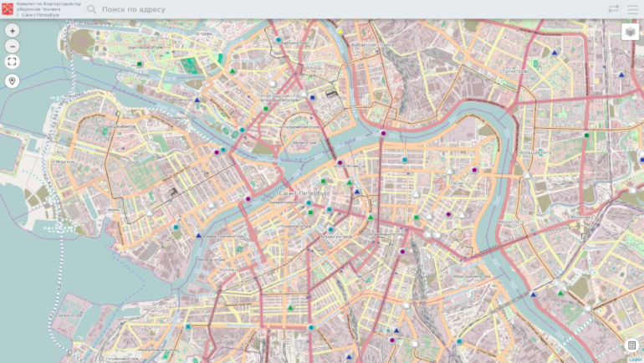Select the yellow triangle marker near top
644x363 pixels.
point(340,32)
